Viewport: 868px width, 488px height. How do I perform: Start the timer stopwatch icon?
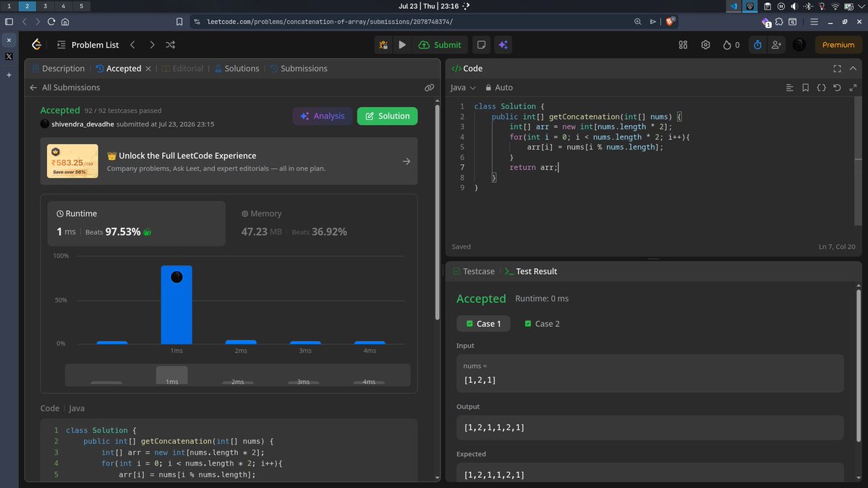coord(757,45)
